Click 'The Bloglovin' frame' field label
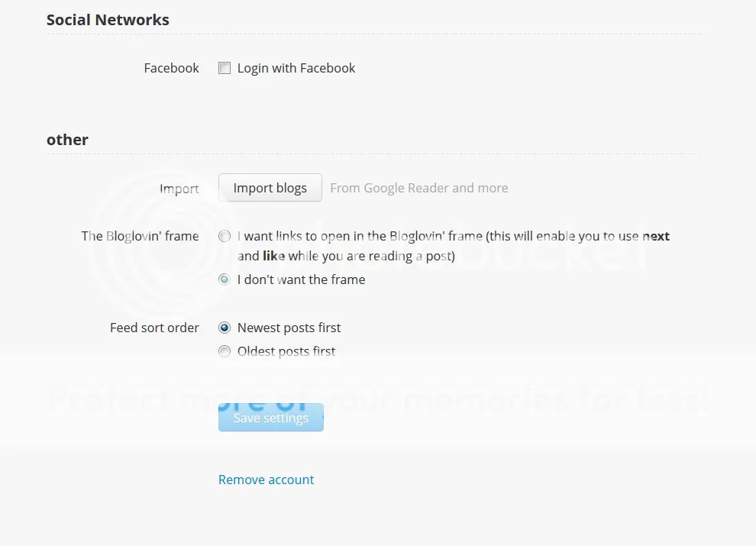The height and width of the screenshot is (546, 756). (140, 236)
